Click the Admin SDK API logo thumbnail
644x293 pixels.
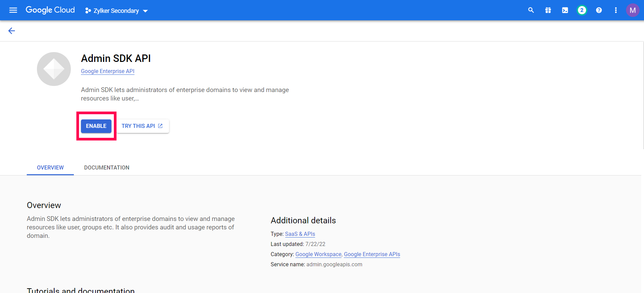54,69
